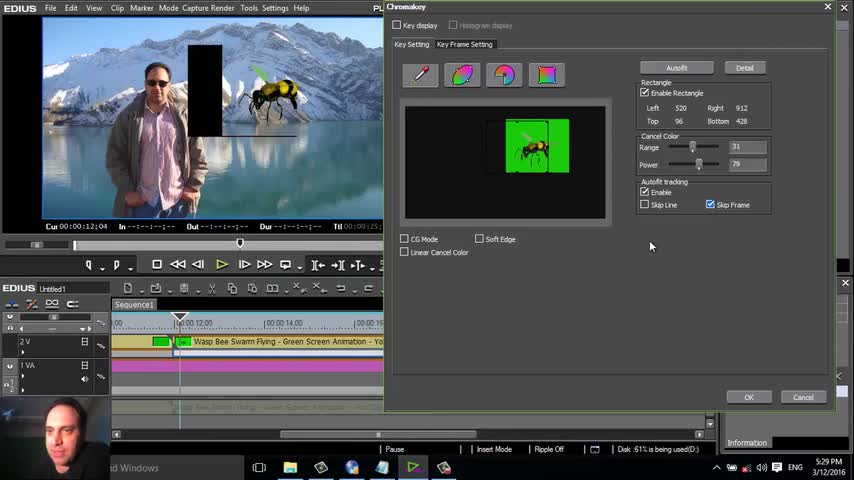Click Set In point icon

pos(89,265)
